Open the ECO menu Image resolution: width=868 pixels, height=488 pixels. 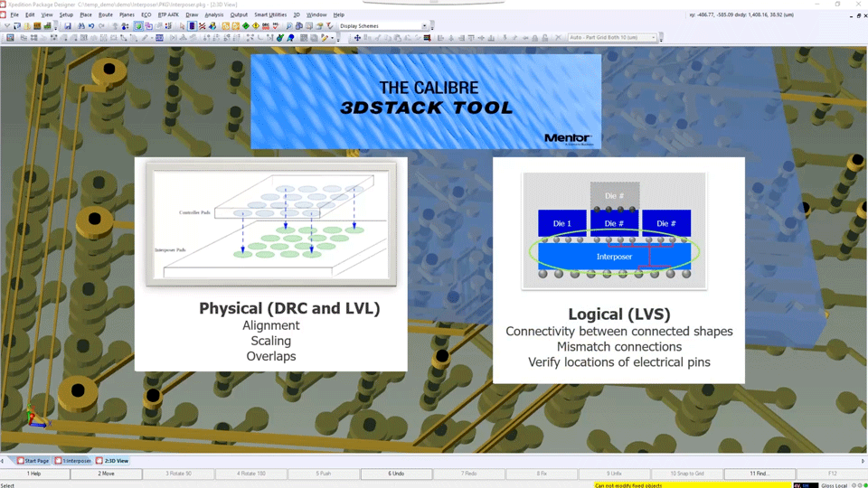146,15
